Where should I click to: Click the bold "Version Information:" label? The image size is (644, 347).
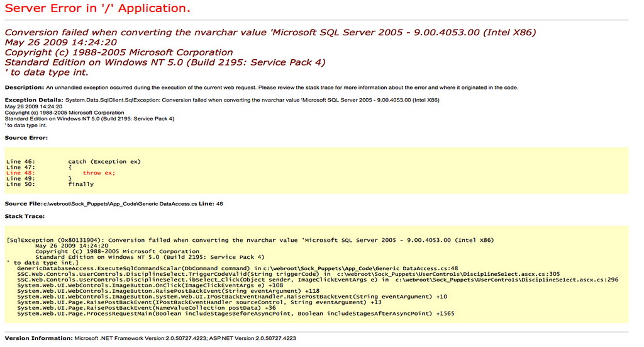coord(38,338)
